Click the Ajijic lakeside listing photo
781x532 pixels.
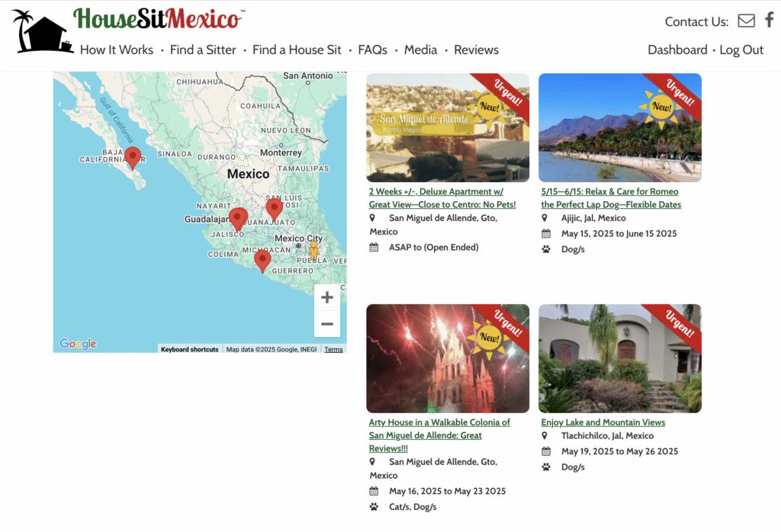point(619,128)
